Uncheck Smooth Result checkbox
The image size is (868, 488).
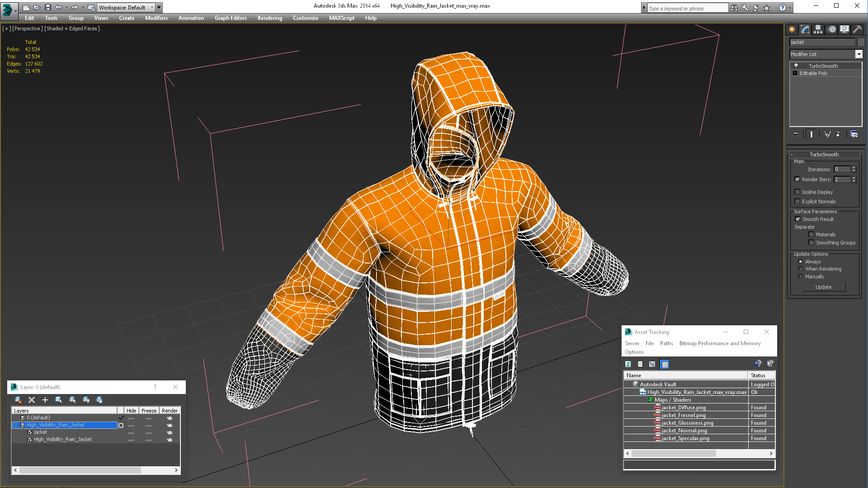(797, 219)
